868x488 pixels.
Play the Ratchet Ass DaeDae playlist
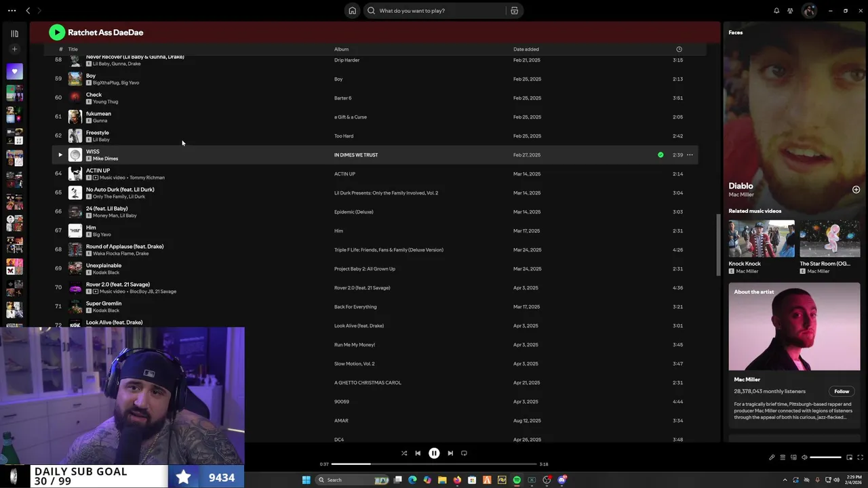click(57, 32)
